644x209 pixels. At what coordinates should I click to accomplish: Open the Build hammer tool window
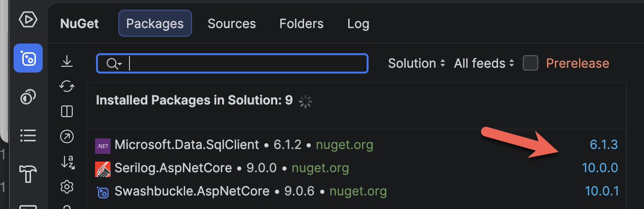(x=28, y=173)
